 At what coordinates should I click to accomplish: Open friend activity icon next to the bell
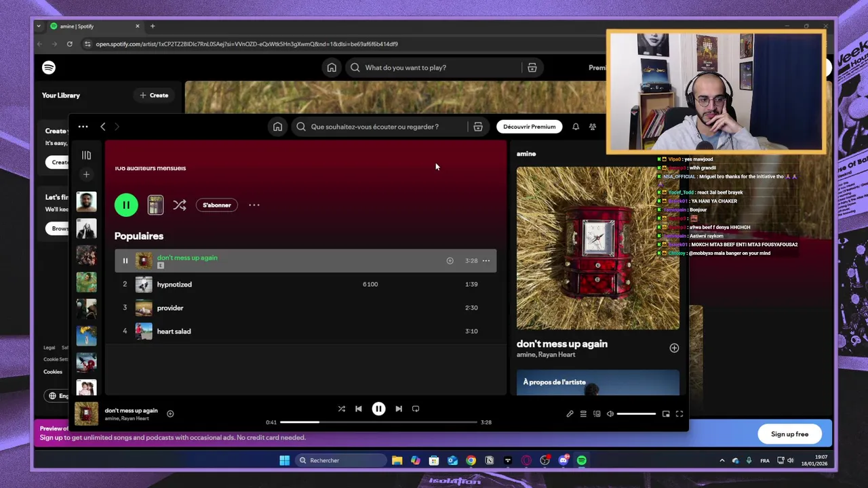593,127
